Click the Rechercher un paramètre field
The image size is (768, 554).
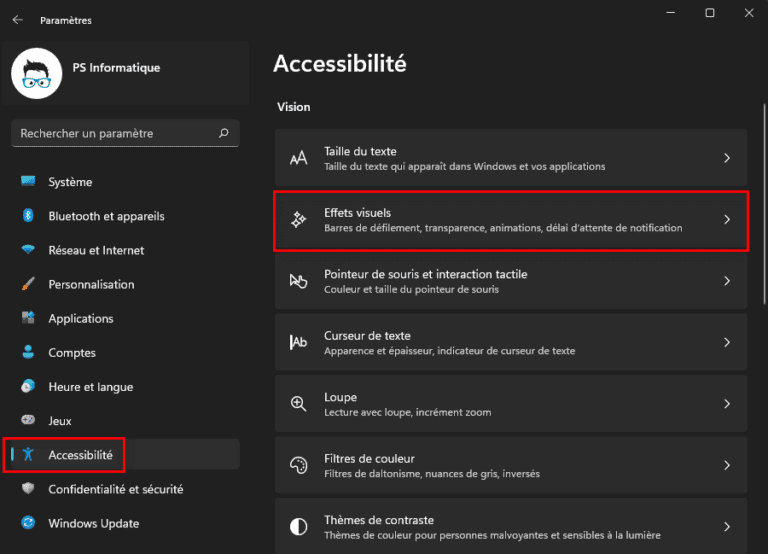click(125, 133)
